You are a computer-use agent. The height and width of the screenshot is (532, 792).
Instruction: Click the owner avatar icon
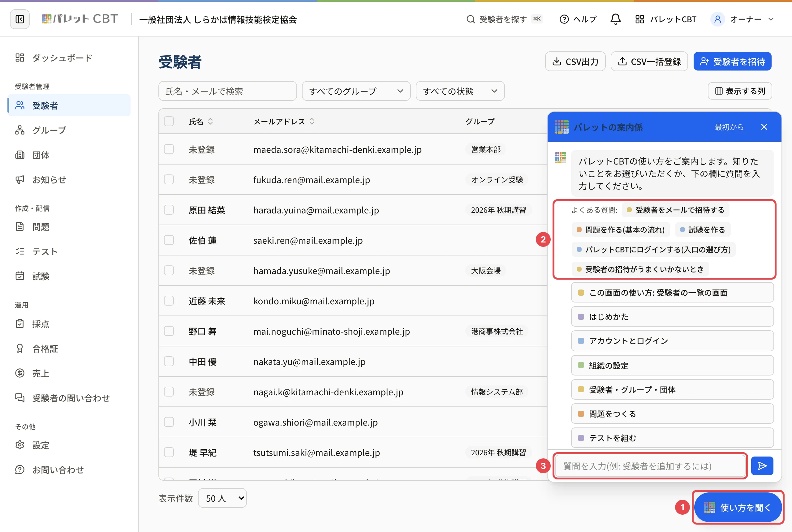[x=717, y=19]
